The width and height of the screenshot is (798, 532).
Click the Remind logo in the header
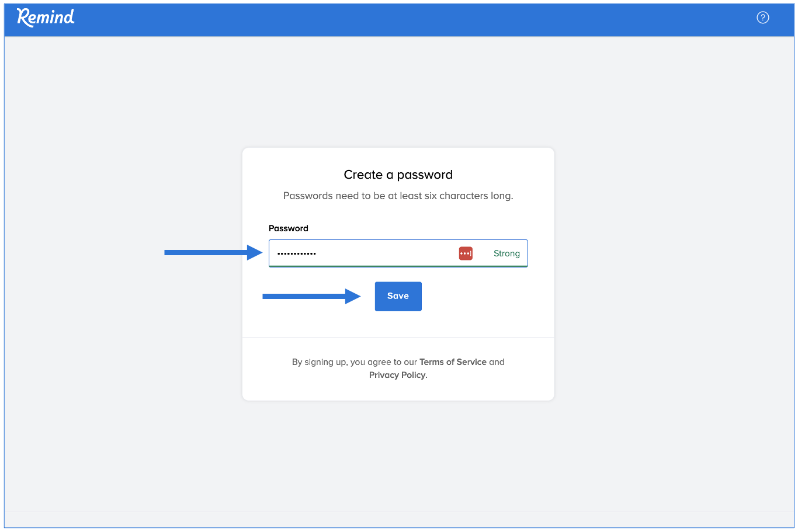coord(46,17)
